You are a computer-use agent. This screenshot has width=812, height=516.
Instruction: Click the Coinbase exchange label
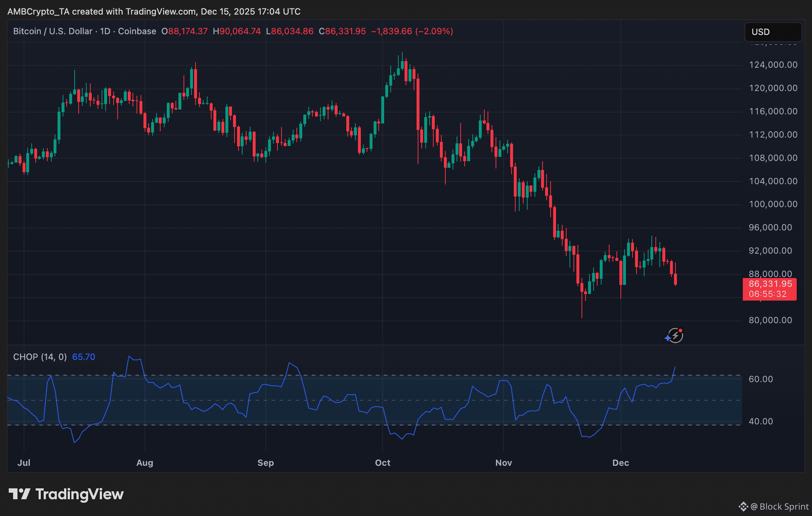pyautogui.click(x=137, y=31)
